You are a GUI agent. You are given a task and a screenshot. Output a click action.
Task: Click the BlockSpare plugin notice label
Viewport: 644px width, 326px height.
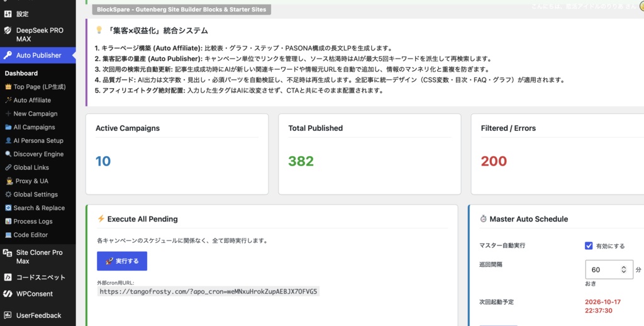(182, 9)
